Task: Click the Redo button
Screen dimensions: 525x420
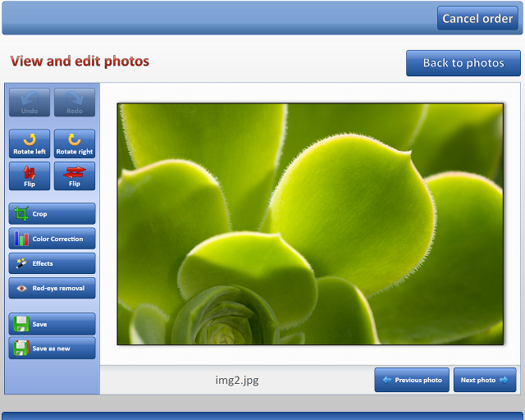Action: coord(75,103)
